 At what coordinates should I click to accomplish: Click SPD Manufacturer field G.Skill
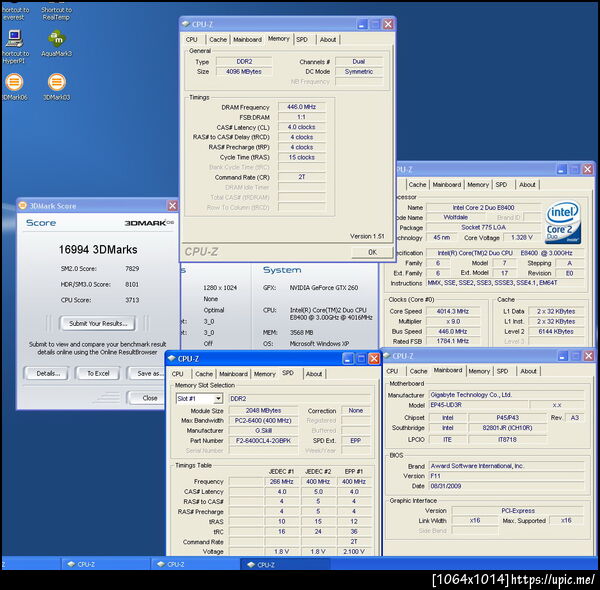[x=263, y=430]
